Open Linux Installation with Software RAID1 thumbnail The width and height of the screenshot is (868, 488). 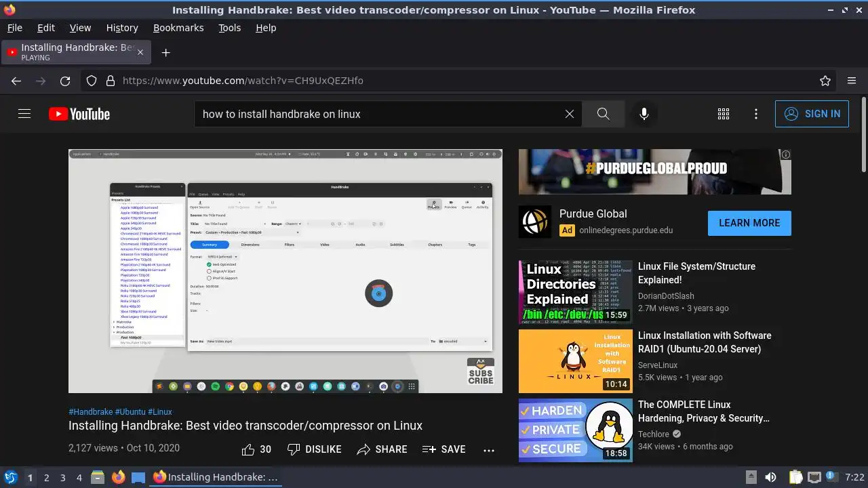tap(576, 361)
